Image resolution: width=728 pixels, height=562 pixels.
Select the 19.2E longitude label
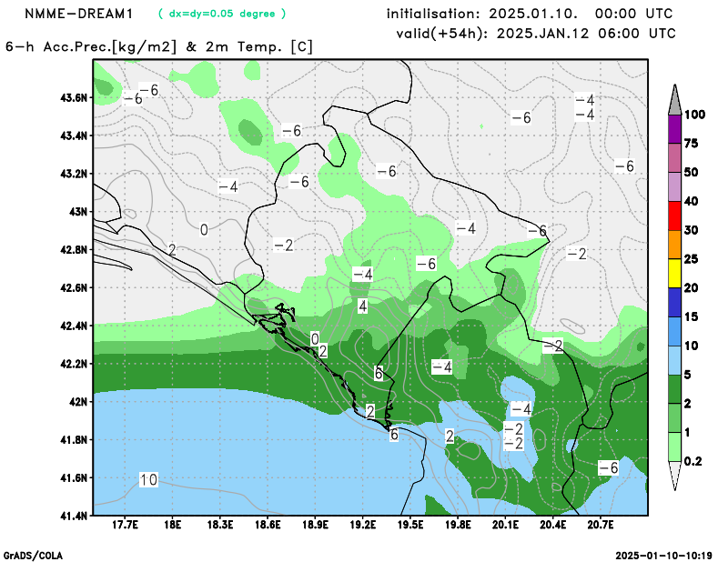pos(363,525)
